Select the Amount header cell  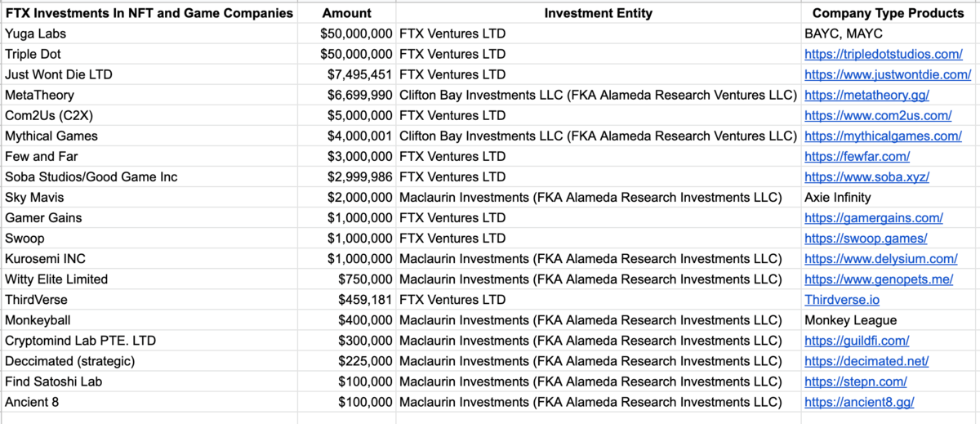[347, 13]
